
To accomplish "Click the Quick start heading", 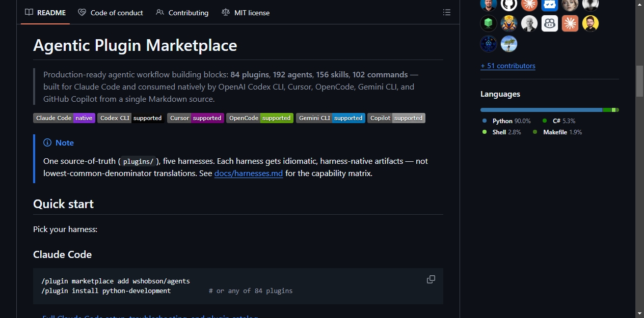I will 63,204.
